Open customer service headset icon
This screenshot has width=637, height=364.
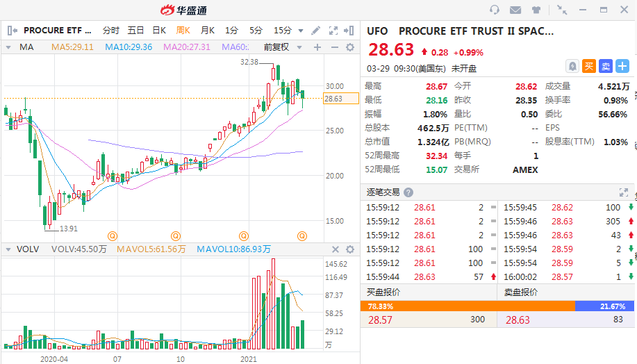[x=495, y=10]
